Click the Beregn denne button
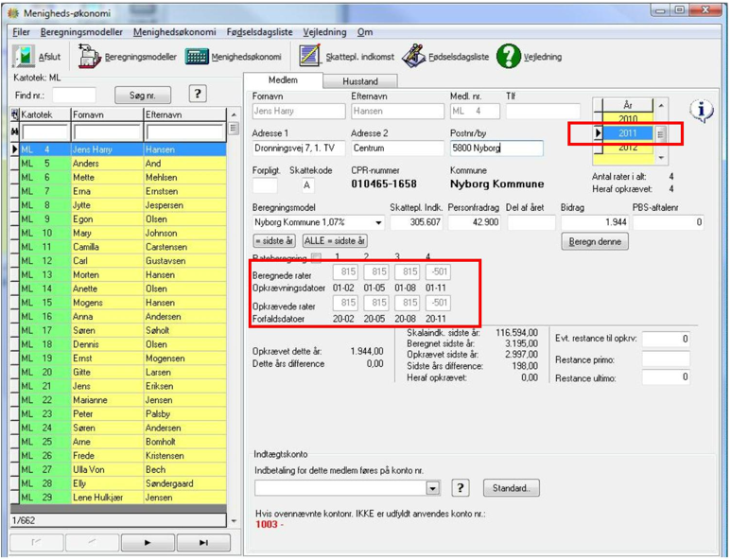731x560 pixels. tap(595, 241)
